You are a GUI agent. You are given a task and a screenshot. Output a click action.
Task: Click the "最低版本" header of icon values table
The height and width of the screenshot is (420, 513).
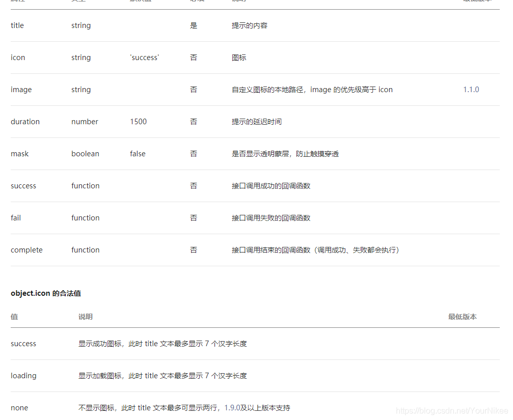point(462,317)
